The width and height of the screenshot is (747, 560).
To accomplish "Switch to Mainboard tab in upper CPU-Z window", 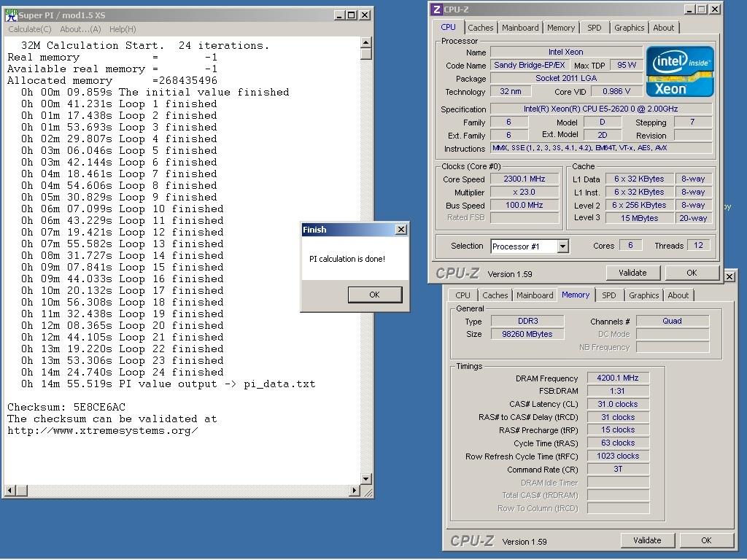I will (520, 28).
